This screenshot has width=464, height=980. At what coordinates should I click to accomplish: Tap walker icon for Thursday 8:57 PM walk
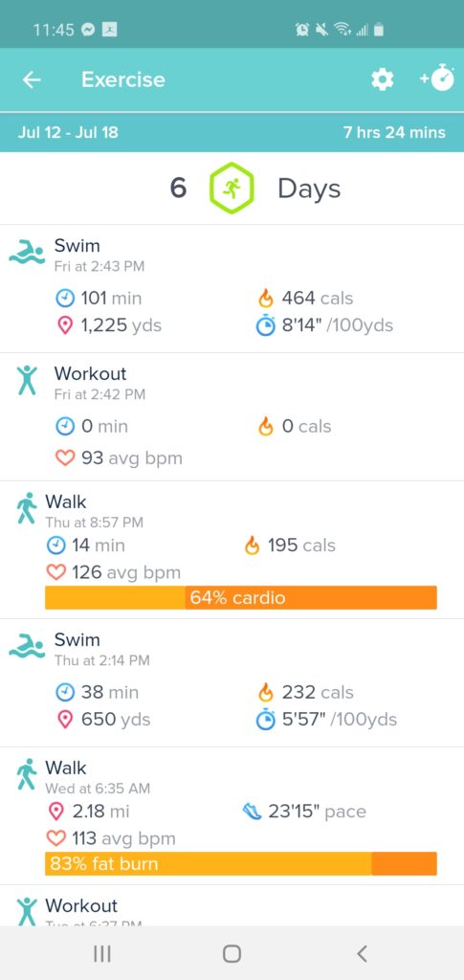pyautogui.click(x=26, y=508)
